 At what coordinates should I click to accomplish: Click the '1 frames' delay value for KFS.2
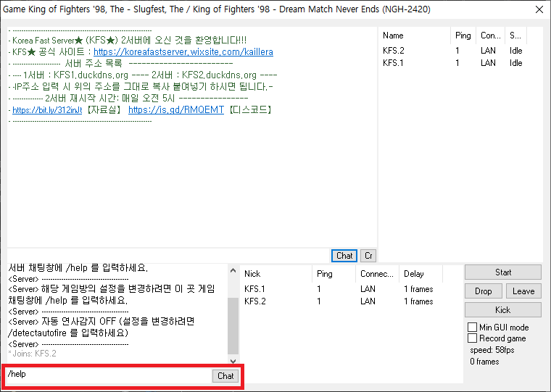pyautogui.click(x=418, y=301)
